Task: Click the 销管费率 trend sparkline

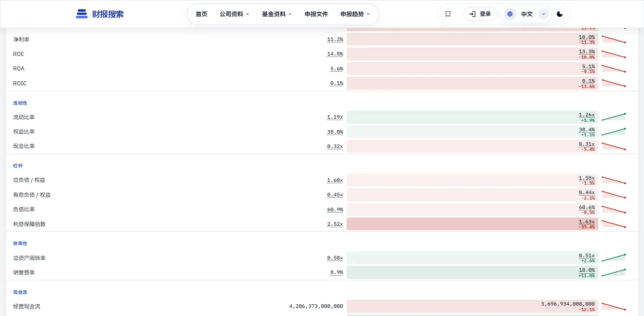Action: 614,272
